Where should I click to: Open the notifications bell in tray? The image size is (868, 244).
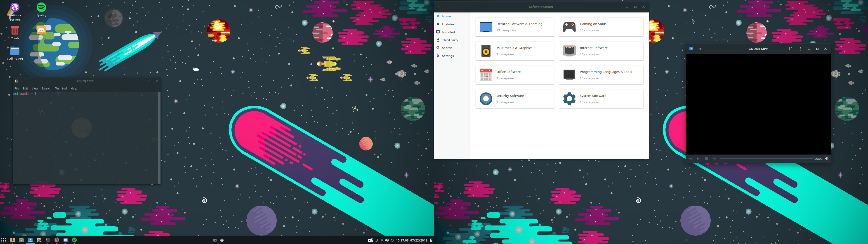click(x=382, y=240)
